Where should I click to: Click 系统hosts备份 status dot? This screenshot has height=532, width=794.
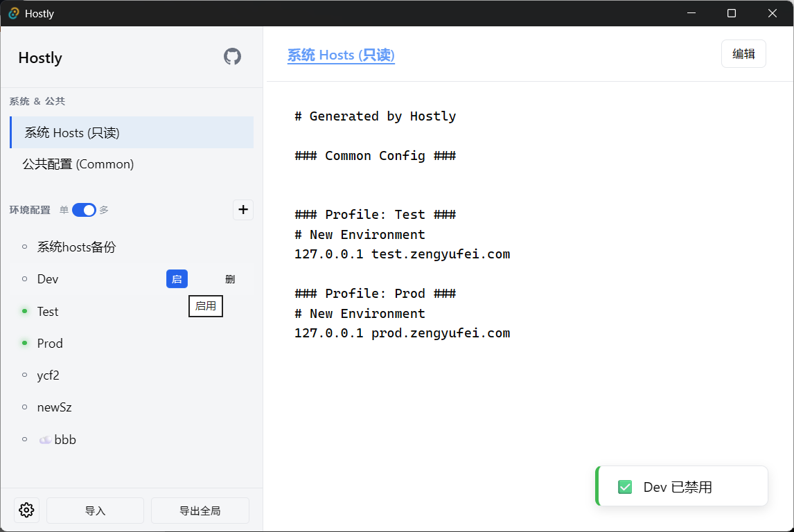pyautogui.click(x=24, y=247)
